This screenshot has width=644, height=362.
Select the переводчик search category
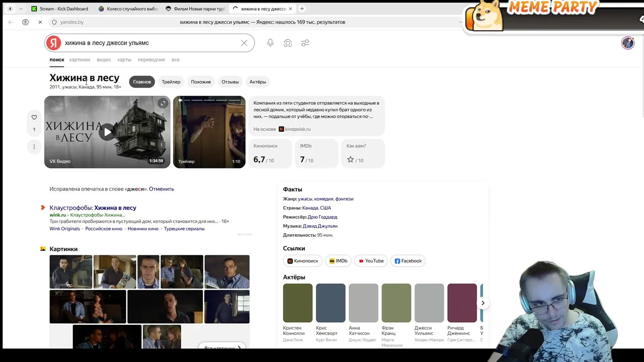[x=151, y=60]
